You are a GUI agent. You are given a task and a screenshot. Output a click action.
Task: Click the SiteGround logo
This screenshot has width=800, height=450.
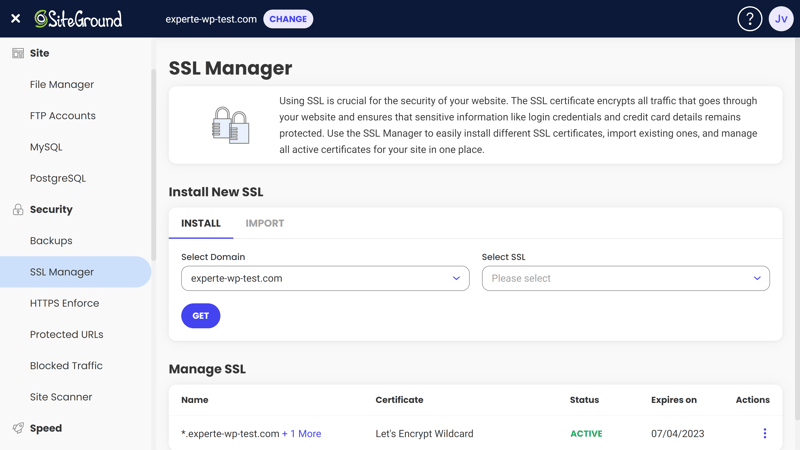click(78, 19)
